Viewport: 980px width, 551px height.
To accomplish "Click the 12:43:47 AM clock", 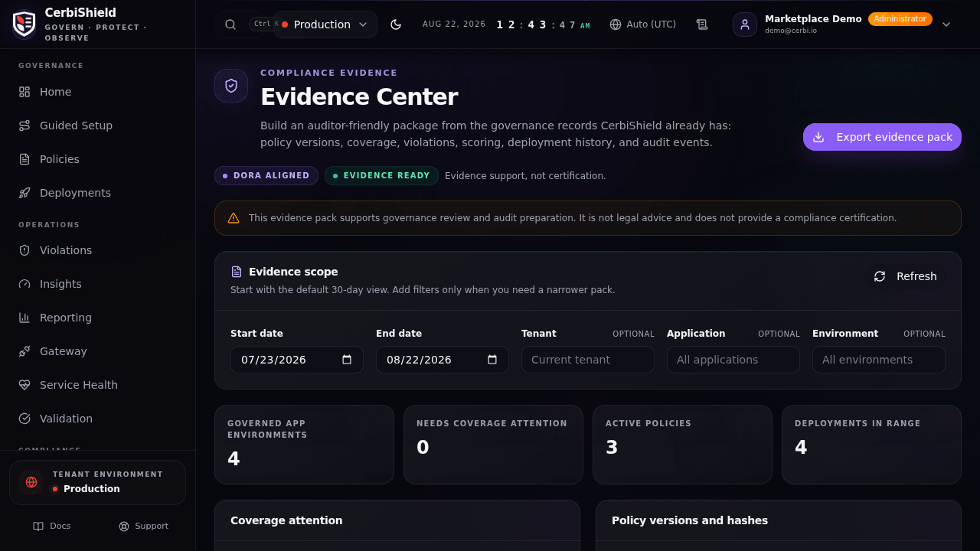I will pyautogui.click(x=543, y=24).
